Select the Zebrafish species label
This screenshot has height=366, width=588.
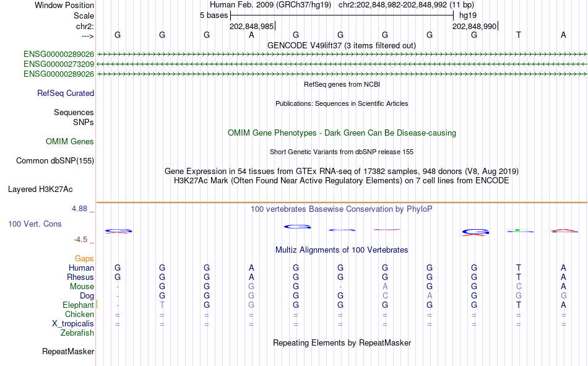(77, 333)
